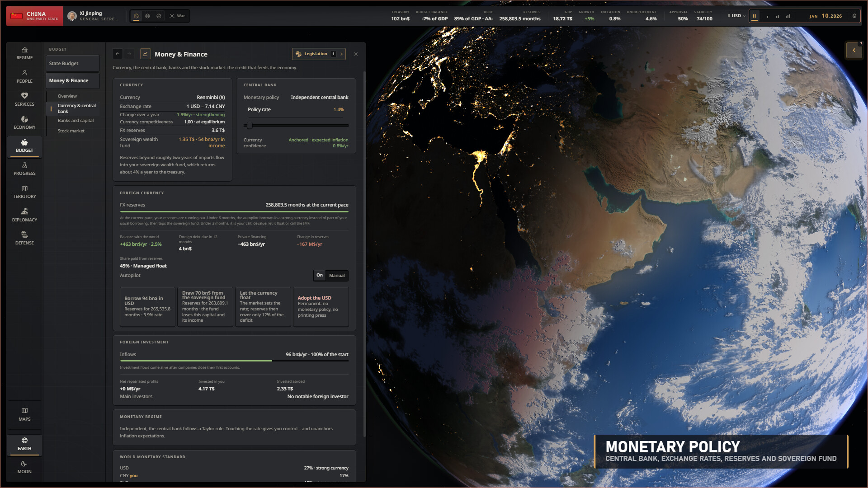The height and width of the screenshot is (488, 868).
Task: Click the Xi Jinping leader portrait
Action: click(72, 16)
